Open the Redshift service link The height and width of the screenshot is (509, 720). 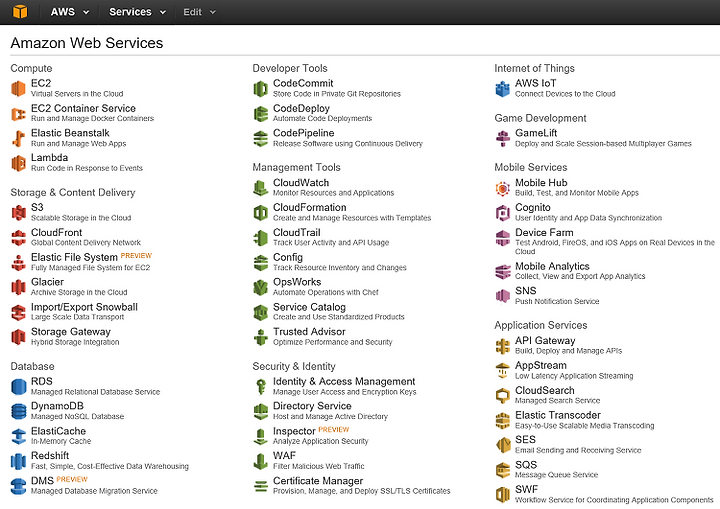(x=50, y=455)
